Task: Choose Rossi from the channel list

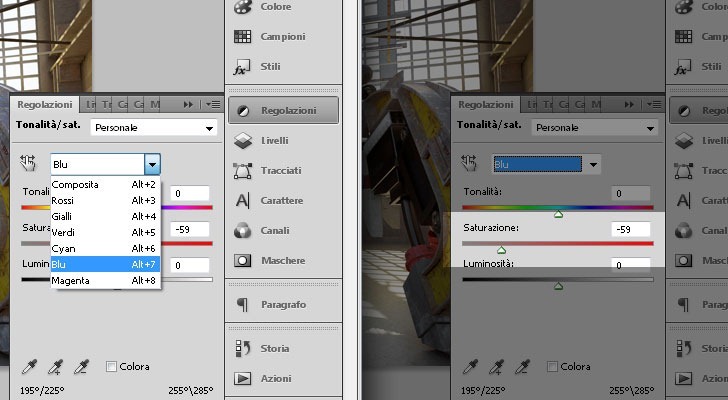Action: coord(105,200)
